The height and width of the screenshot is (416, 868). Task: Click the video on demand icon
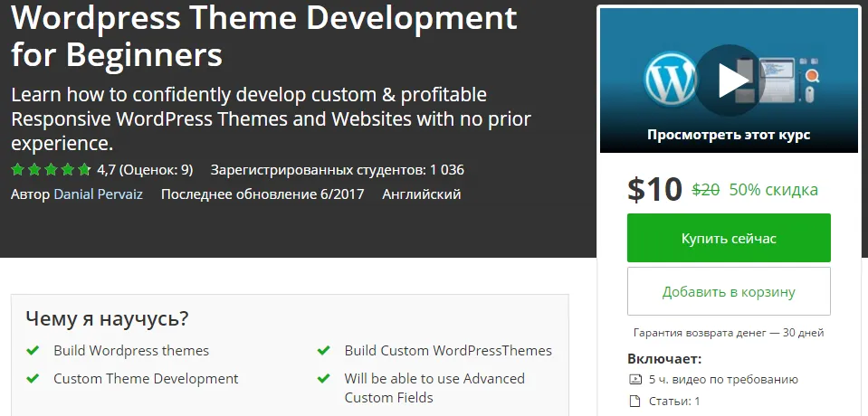click(x=635, y=380)
